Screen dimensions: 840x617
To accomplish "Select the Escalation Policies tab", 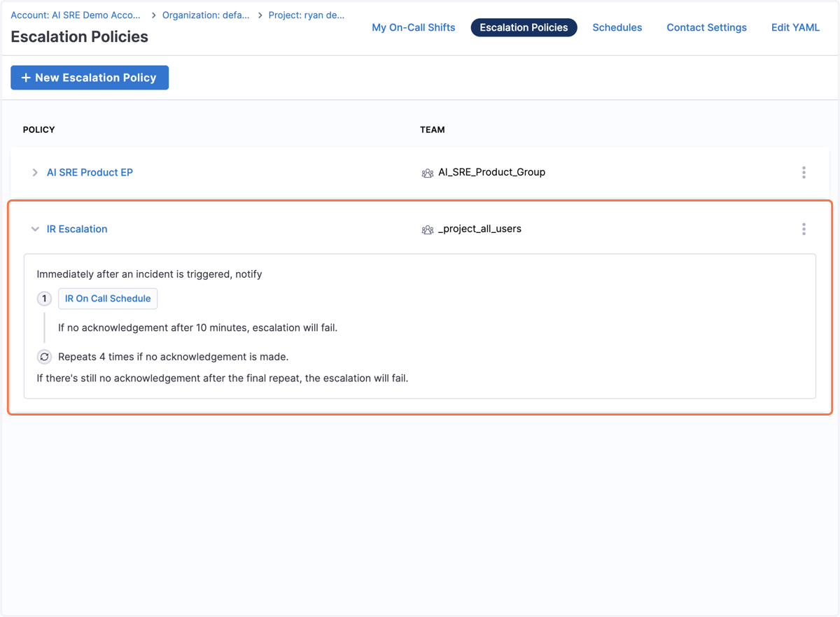I will 524,27.
